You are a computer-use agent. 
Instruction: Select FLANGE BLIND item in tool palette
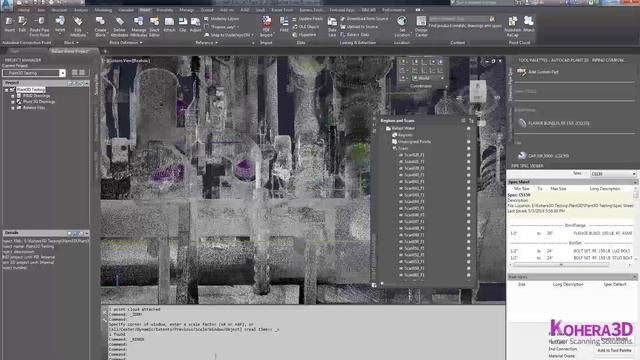pyautogui.click(x=554, y=123)
